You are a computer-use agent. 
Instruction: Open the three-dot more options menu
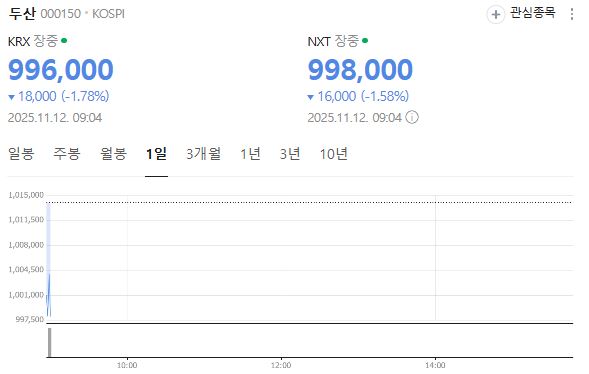pos(572,14)
